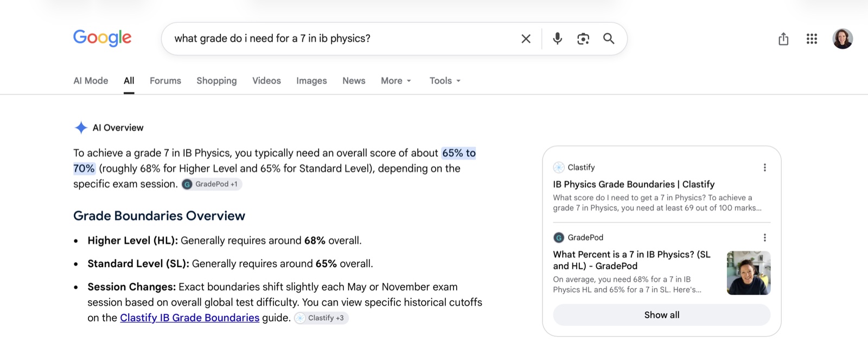868x342 pixels.
Task: Open the GradePod +1 source chip
Action: [212, 184]
